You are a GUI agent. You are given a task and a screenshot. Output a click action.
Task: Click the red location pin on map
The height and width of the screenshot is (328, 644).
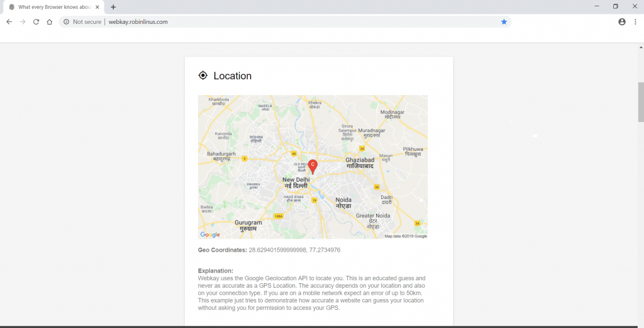click(313, 167)
